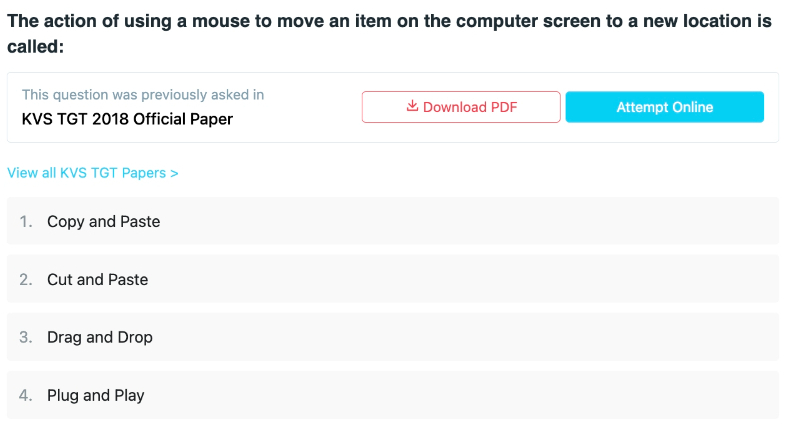Click number 2 beside Cut and Paste
Screen dimensions: 786x426
[x=26, y=280]
